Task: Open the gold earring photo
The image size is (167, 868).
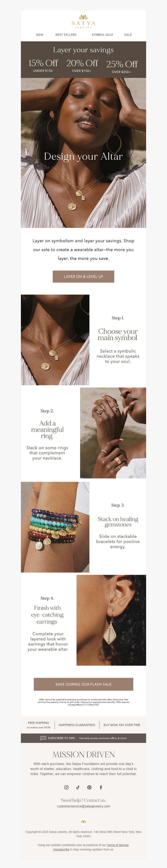Action: pyautogui.click(x=111, y=620)
